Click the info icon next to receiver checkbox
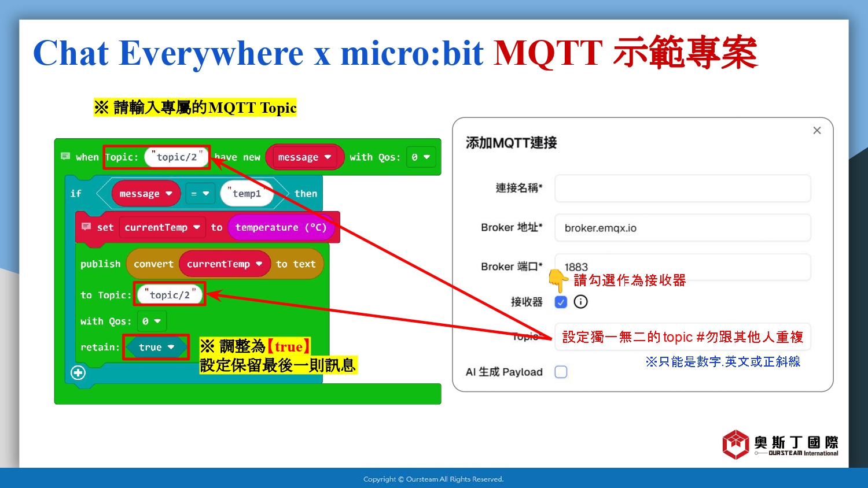This screenshot has height=488, width=868. coord(580,302)
